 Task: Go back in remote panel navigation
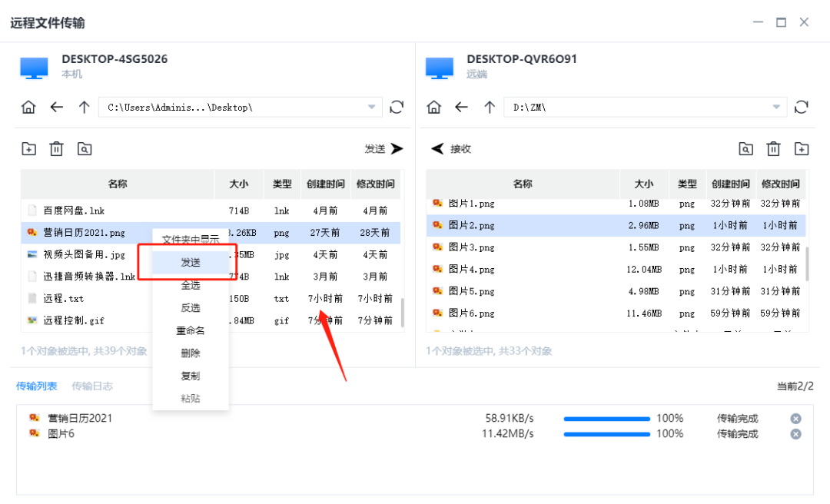click(462, 108)
